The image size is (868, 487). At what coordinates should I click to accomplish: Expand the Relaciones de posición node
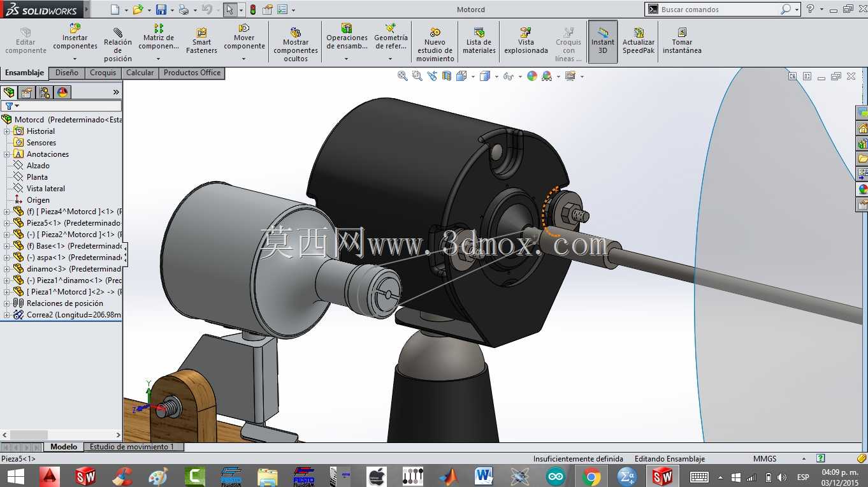(x=7, y=303)
